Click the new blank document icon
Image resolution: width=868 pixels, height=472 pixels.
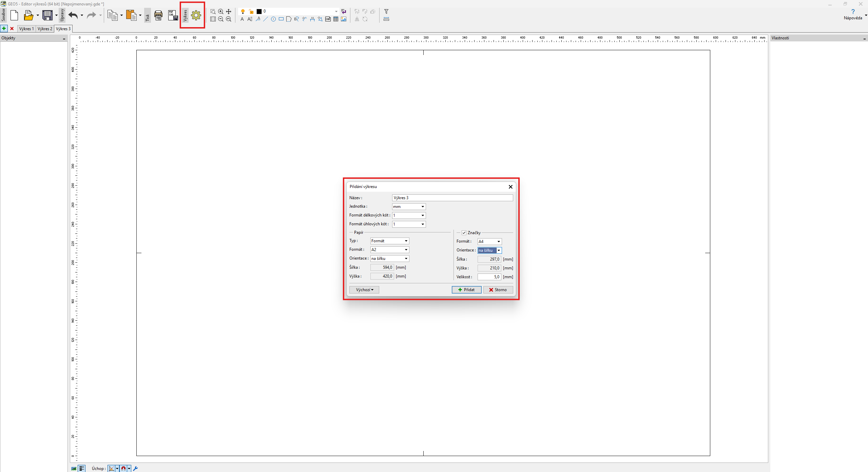14,15
